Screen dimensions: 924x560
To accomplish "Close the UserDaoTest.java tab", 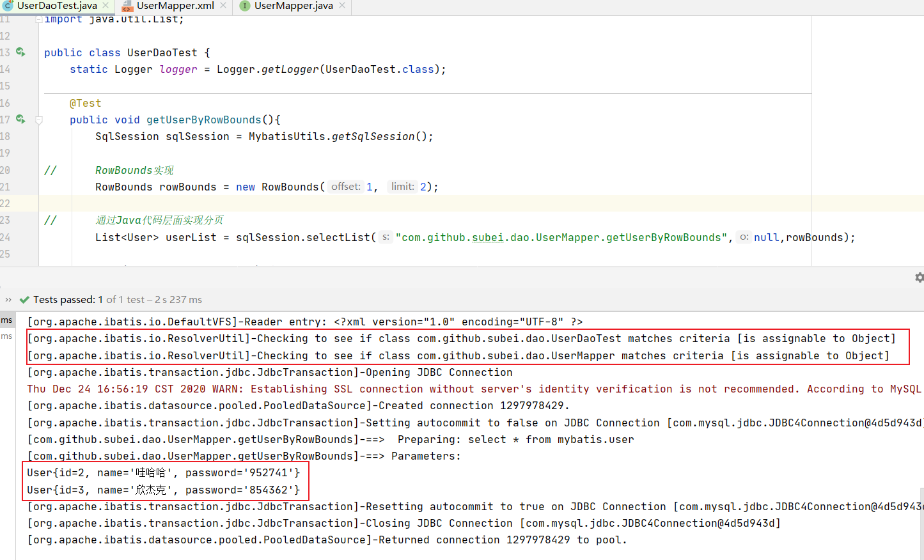I will tap(106, 6).
